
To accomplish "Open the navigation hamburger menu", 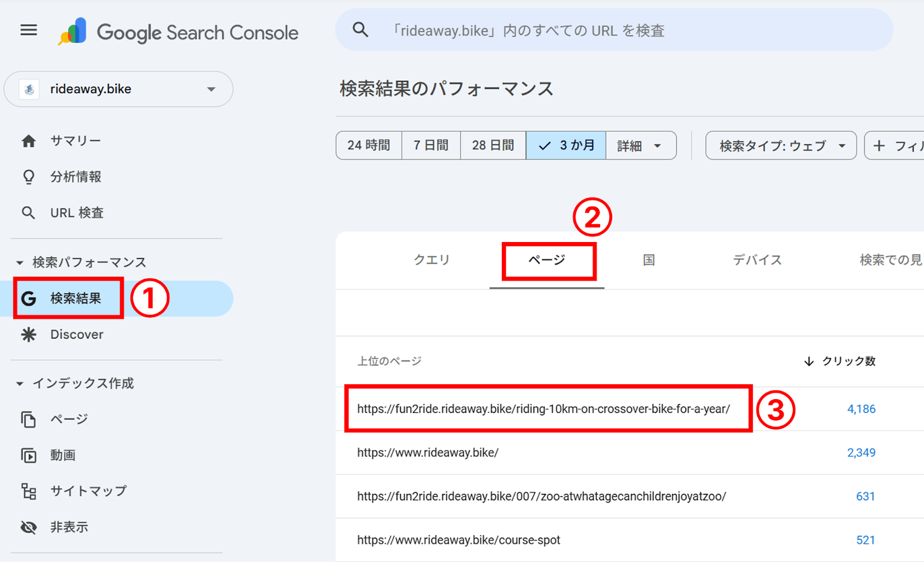I will [x=28, y=30].
